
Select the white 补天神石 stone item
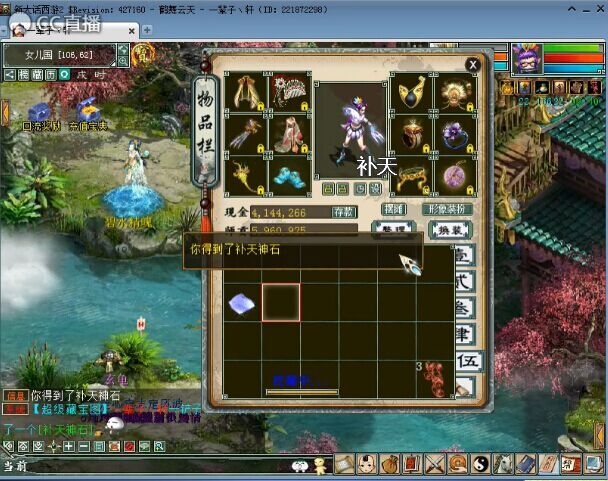pyautogui.click(x=241, y=302)
